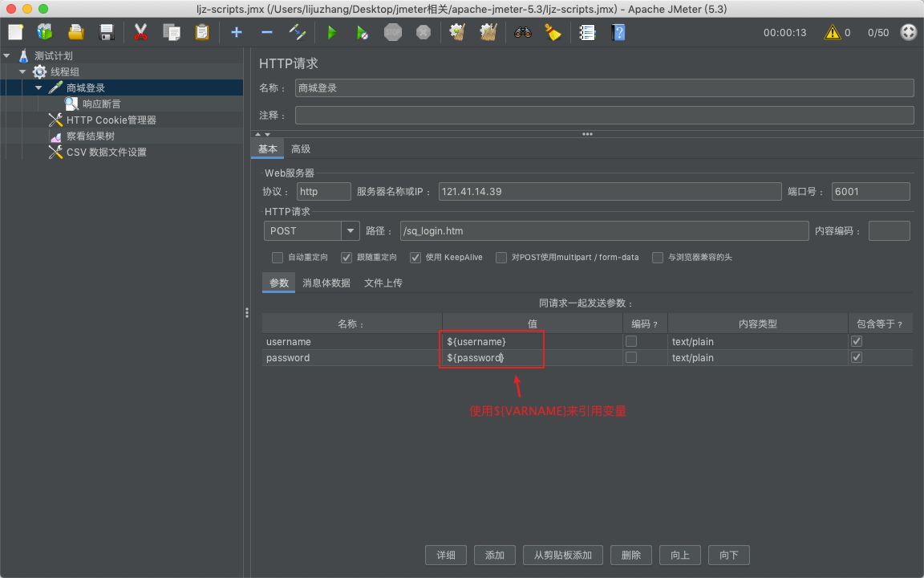Click the 协议 http field
This screenshot has height=578, width=924.
[x=323, y=192]
